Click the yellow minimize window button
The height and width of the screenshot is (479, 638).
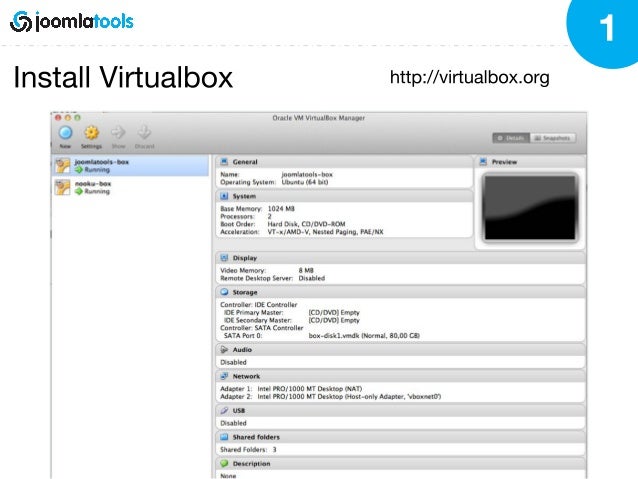68,118
